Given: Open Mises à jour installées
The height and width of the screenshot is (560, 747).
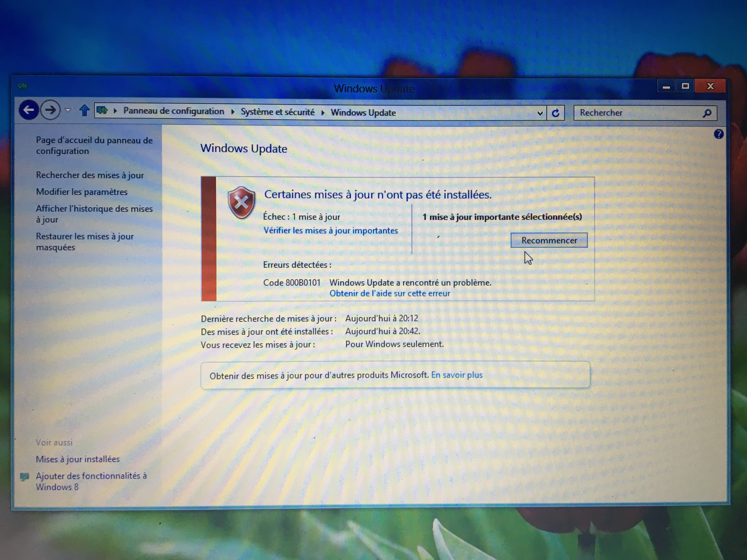Looking at the screenshot, I should 78,459.
